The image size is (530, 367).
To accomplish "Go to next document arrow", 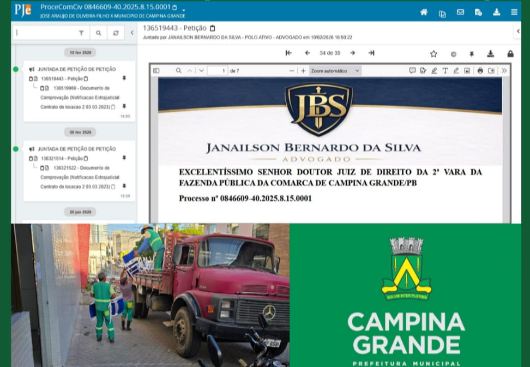I will coord(353,53).
